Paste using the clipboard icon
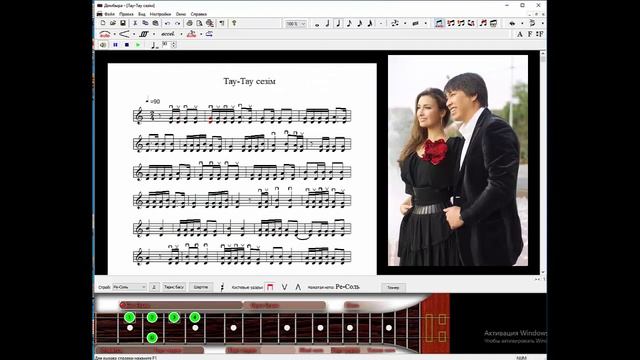Viewport: 640px width, 360px height. click(x=156, y=23)
